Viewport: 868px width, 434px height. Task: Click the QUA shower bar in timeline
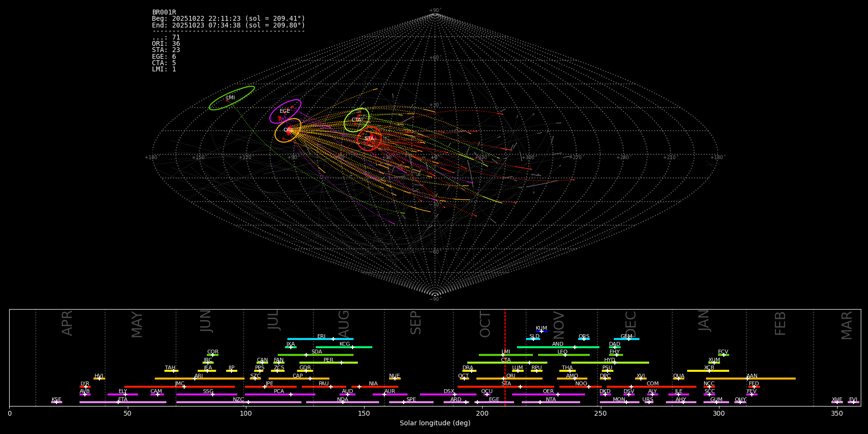click(678, 379)
